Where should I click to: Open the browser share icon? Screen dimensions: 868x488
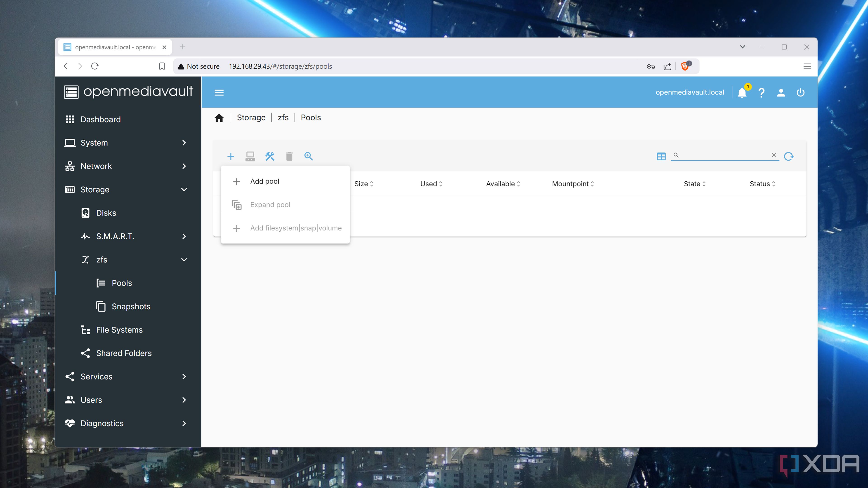[667, 66]
